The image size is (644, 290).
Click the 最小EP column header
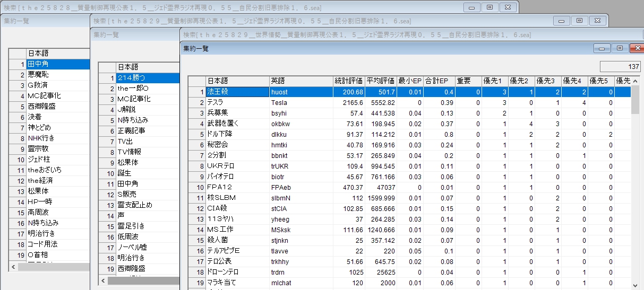point(410,81)
